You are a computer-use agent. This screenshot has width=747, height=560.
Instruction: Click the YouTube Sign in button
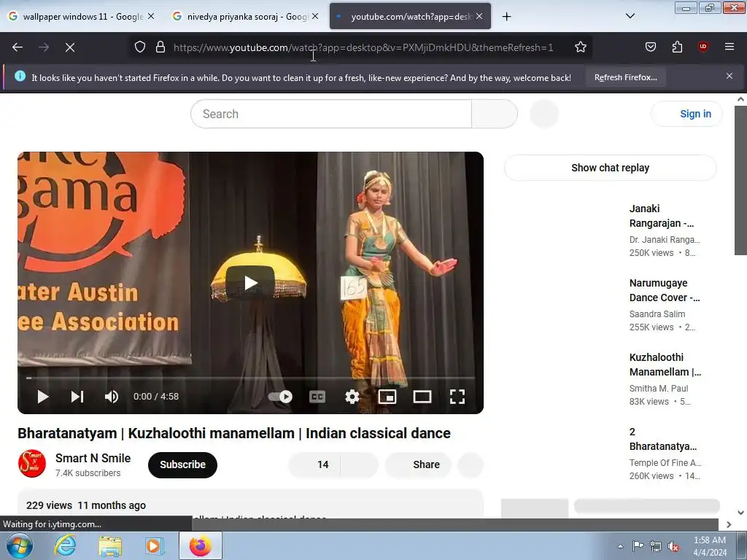(x=686, y=114)
